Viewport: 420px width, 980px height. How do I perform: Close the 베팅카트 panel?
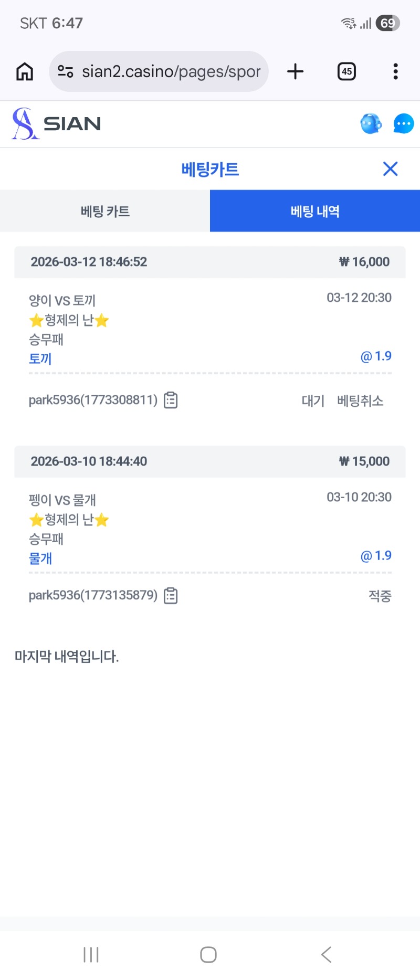pyautogui.click(x=390, y=169)
